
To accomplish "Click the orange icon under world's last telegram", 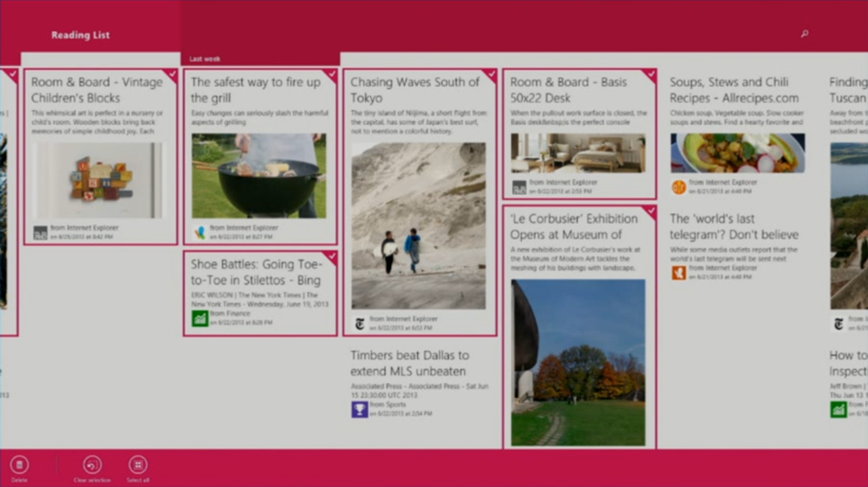I will tap(679, 273).
